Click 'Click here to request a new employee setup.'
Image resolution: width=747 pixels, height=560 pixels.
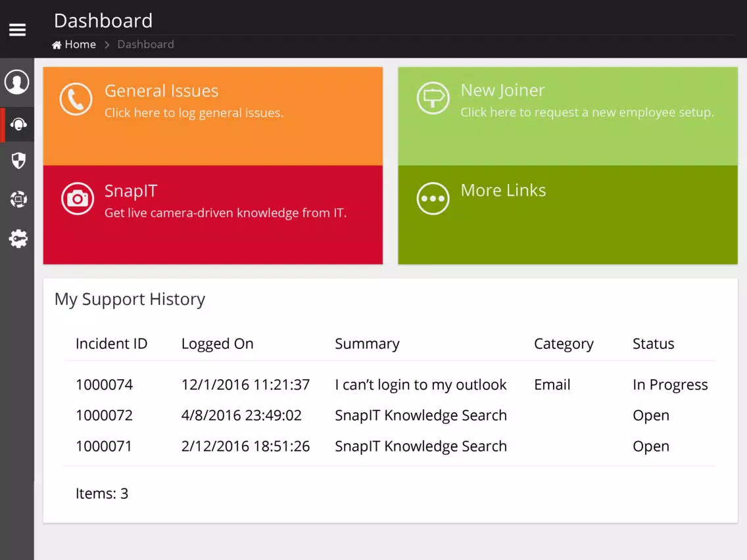click(587, 112)
